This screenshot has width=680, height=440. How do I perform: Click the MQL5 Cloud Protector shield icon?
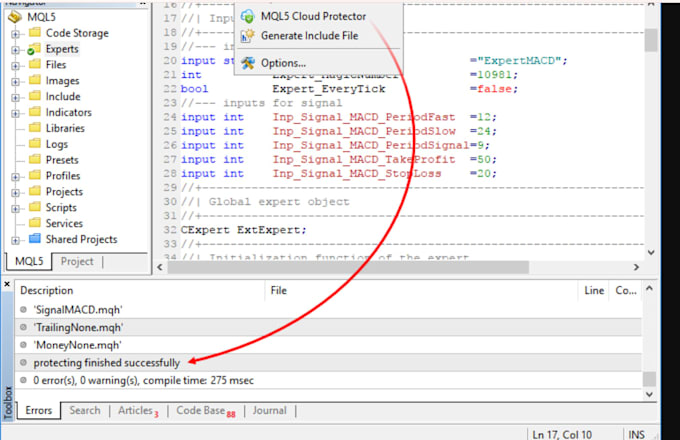(x=248, y=16)
